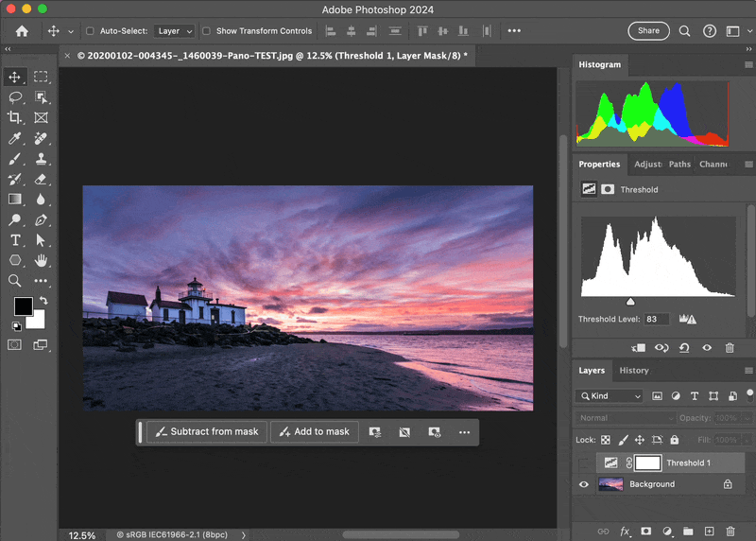Click Add to mask button

point(315,432)
